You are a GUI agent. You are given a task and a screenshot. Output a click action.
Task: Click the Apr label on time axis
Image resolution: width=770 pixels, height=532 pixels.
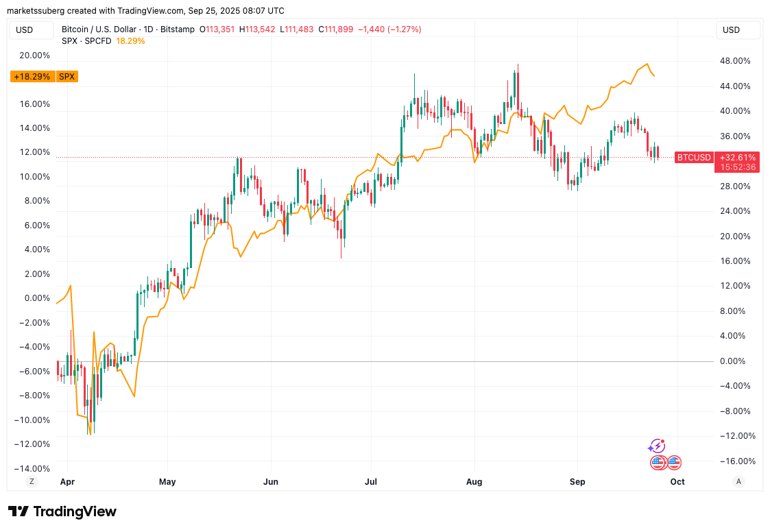(67, 481)
